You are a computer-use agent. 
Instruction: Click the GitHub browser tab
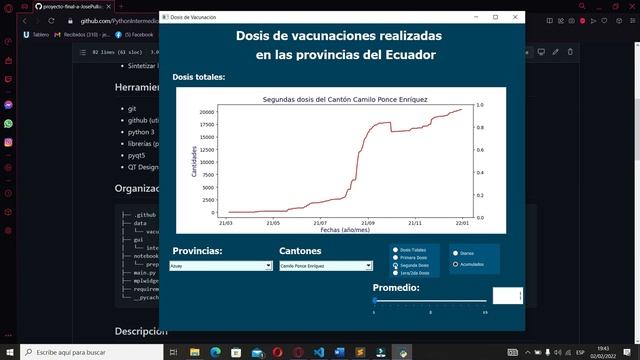point(73,7)
